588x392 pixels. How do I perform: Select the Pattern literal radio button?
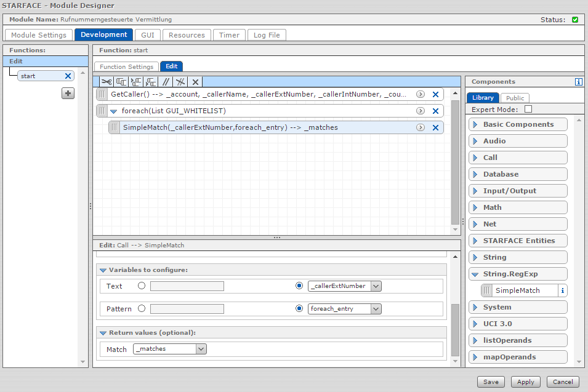pyautogui.click(x=142, y=308)
